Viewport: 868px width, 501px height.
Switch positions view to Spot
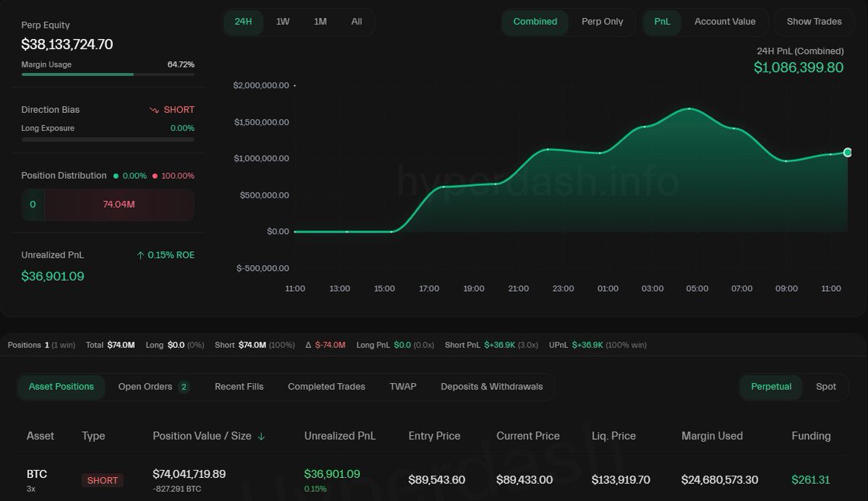[x=826, y=387]
